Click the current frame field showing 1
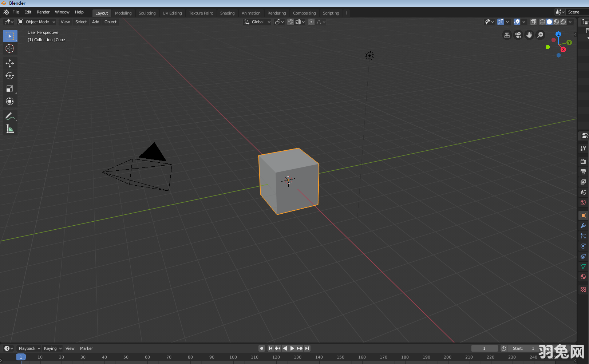 [484, 348]
